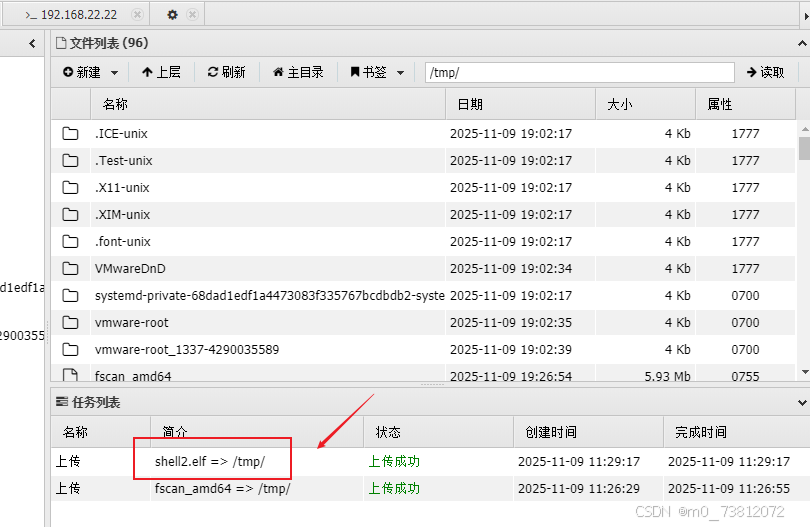Click the 完成时间 task column header
The image size is (810, 527).
tap(736, 432)
